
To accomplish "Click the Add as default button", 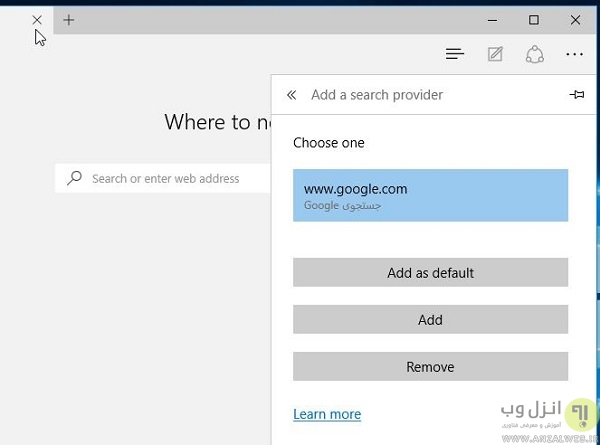I will click(x=430, y=272).
